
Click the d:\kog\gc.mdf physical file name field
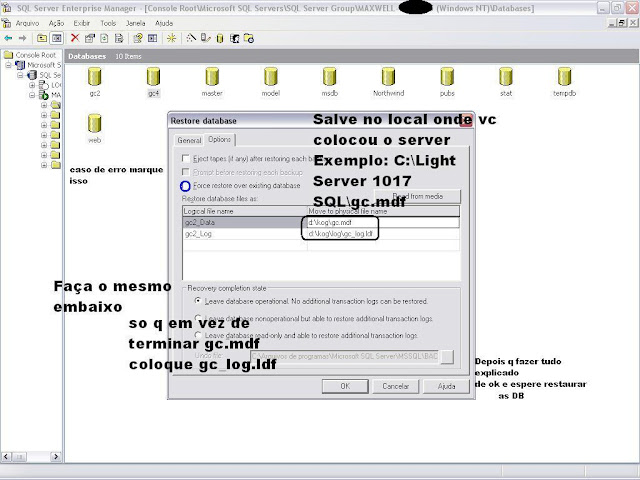pos(383,223)
